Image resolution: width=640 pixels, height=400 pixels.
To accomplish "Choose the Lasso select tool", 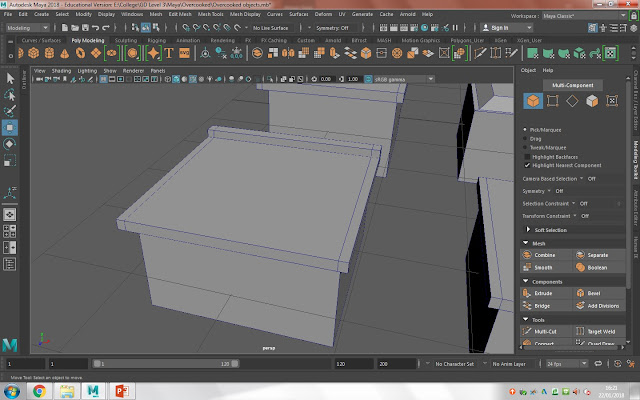I will [10, 94].
